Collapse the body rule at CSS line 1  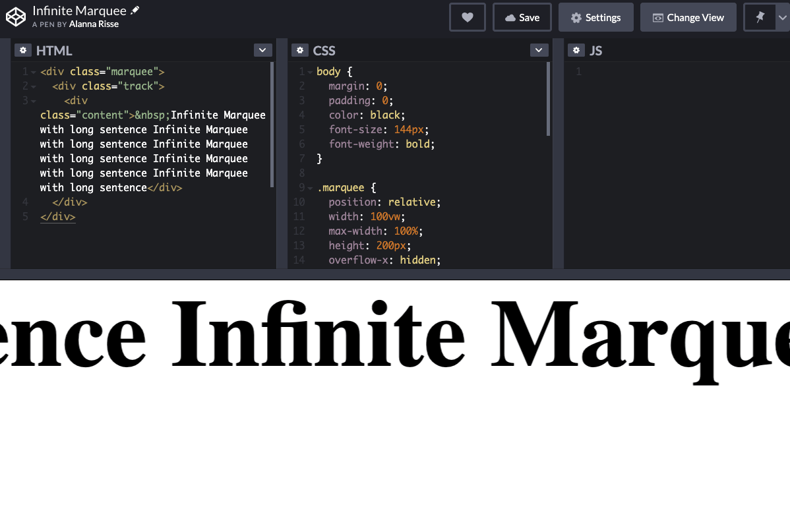click(x=311, y=72)
